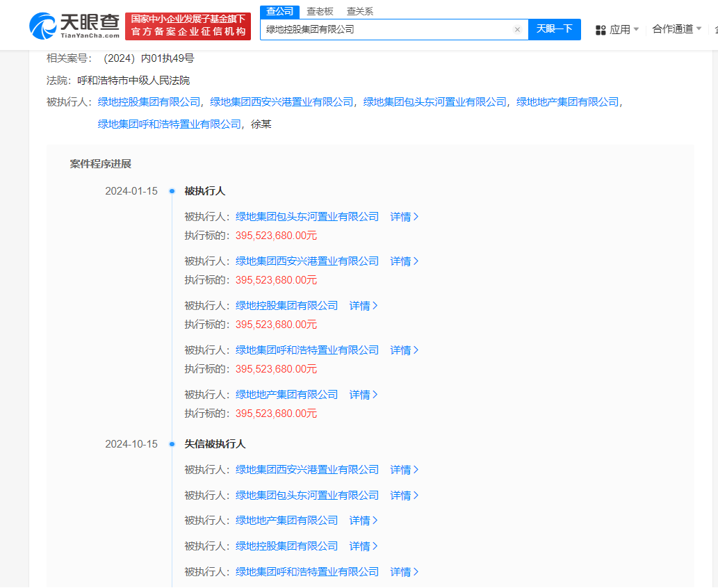Viewport: 718px width, 588px height.
Task: Click the TianYanCha logo
Action: (74, 26)
